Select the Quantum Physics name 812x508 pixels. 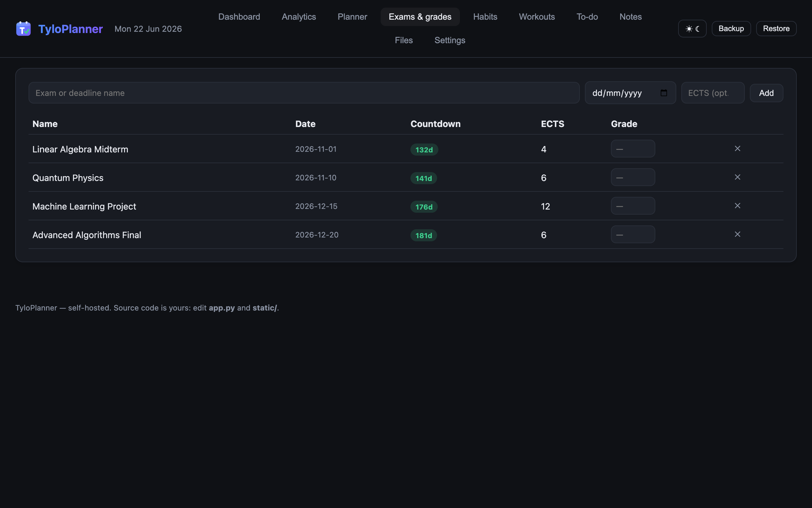tap(68, 178)
